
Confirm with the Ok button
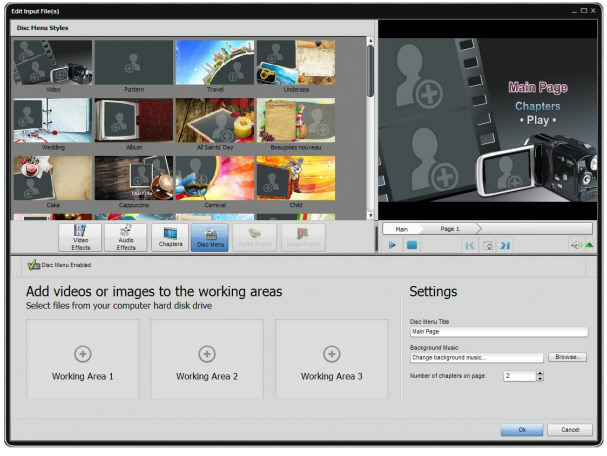point(521,430)
